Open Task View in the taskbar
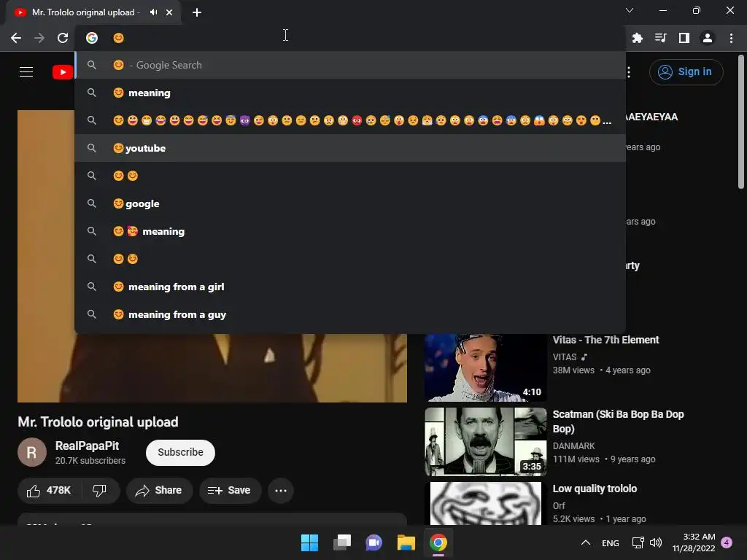The height and width of the screenshot is (560, 747). coord(342,542)
